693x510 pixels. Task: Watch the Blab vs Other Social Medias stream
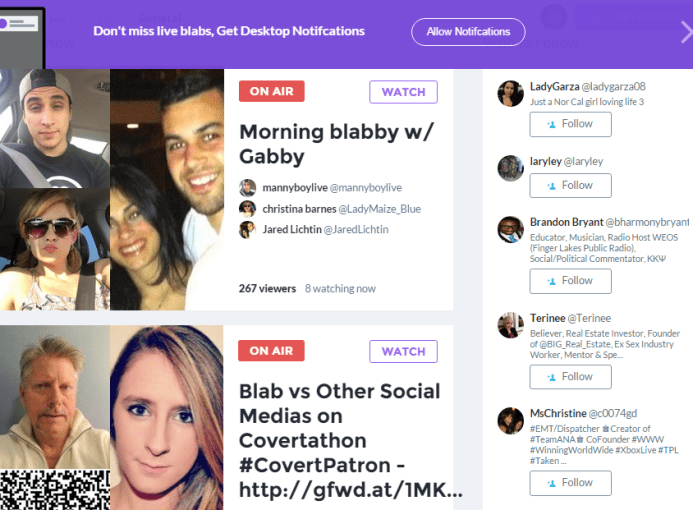(x=403, y=351)
